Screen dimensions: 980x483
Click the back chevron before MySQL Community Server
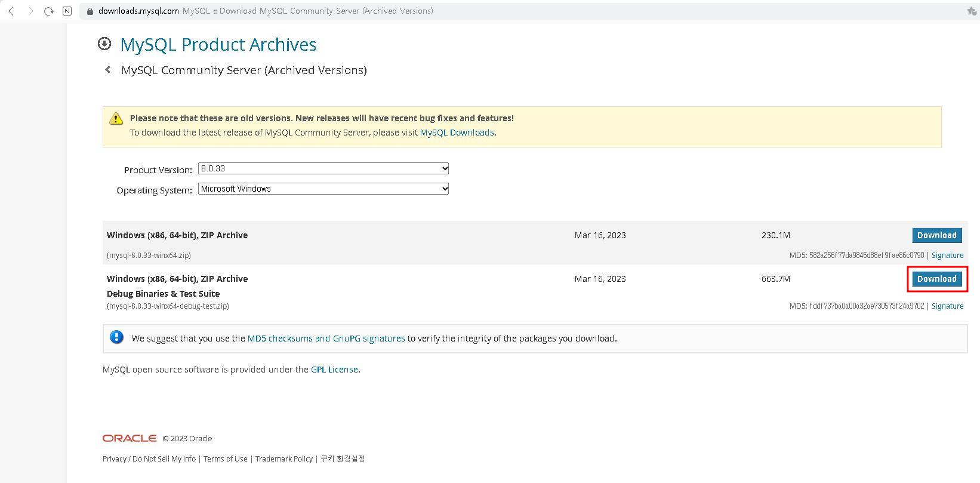[108, 70]
